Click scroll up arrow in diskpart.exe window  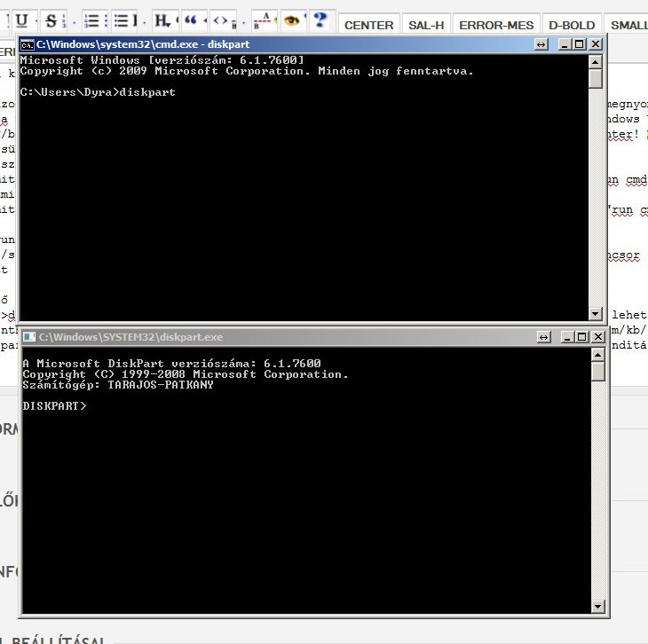coord(598,355)
